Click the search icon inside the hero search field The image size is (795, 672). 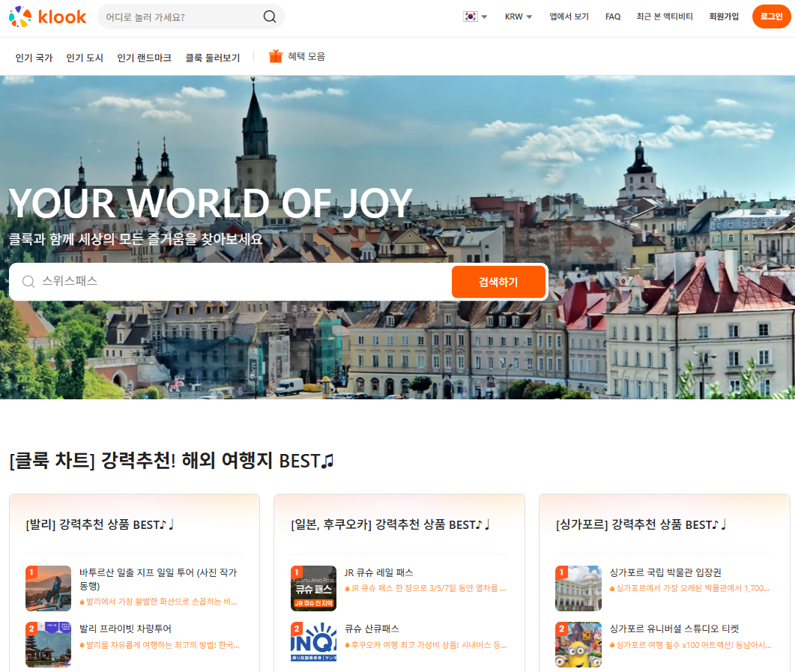28,281
